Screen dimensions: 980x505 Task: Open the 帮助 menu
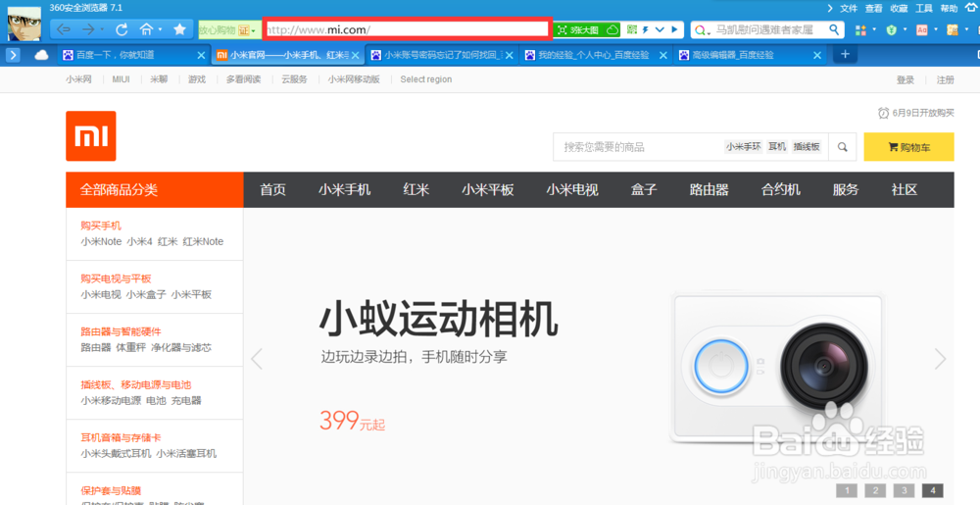point(949,8)
